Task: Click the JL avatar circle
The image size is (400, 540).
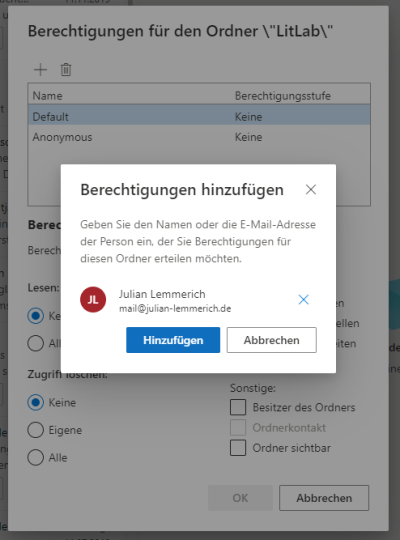Action: (x=93, y=300)
